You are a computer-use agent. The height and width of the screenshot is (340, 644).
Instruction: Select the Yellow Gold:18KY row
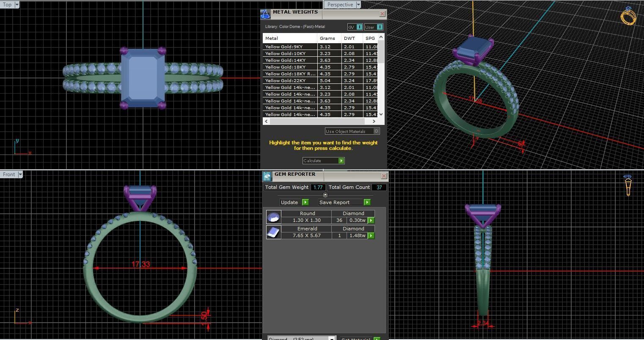pyautogui.click(x=320, y=67)
